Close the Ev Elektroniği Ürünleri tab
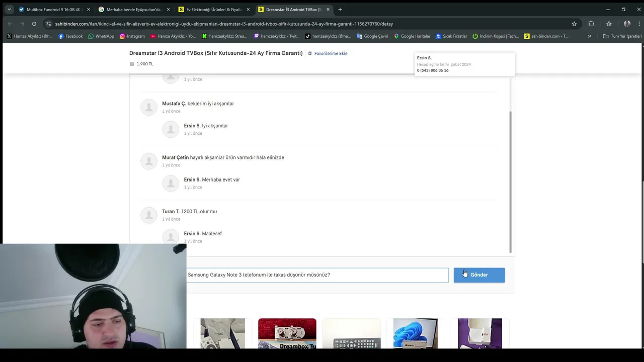644x362 pixels. (x=248, y=10)
